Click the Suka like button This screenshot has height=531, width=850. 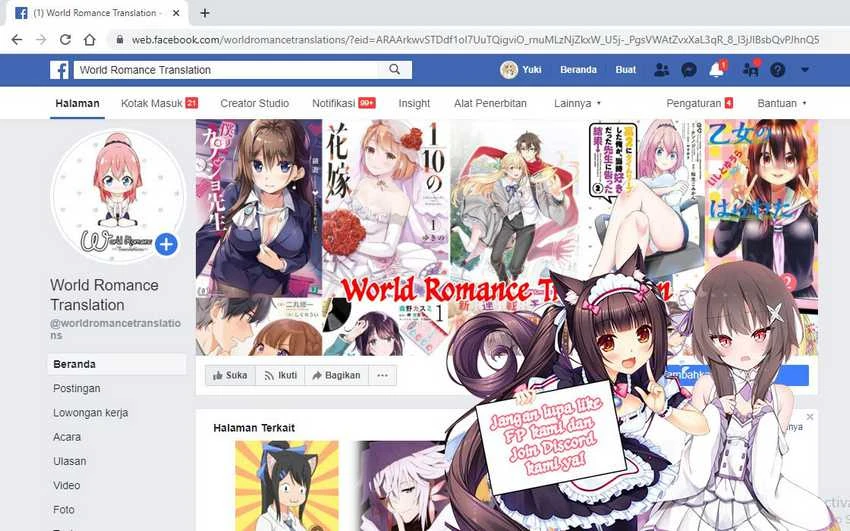(230, 375)
